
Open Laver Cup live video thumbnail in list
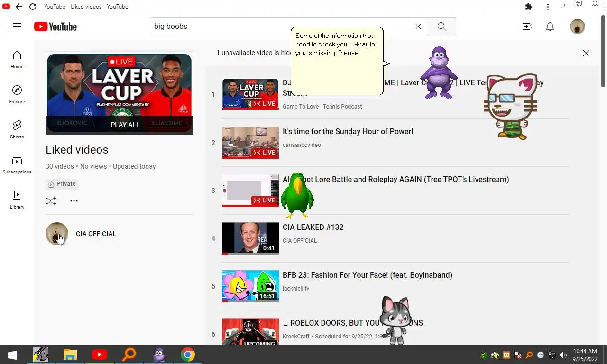coord(250,94)
